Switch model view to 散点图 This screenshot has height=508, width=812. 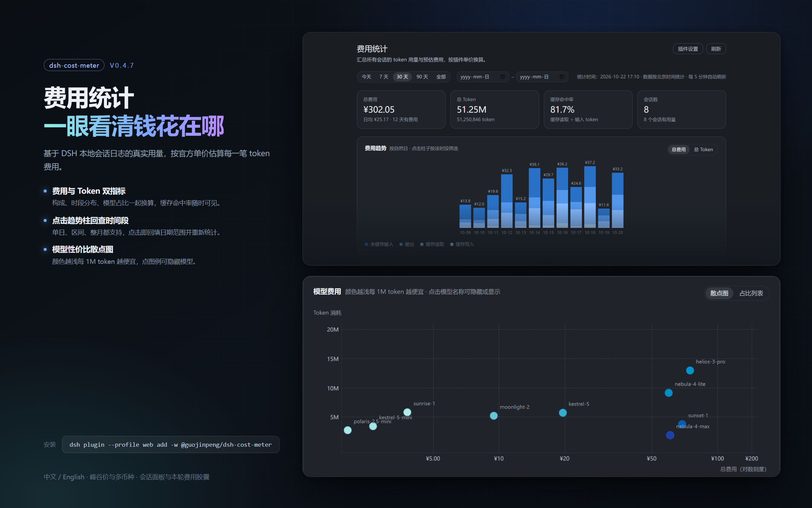click(x=719, y=293)
